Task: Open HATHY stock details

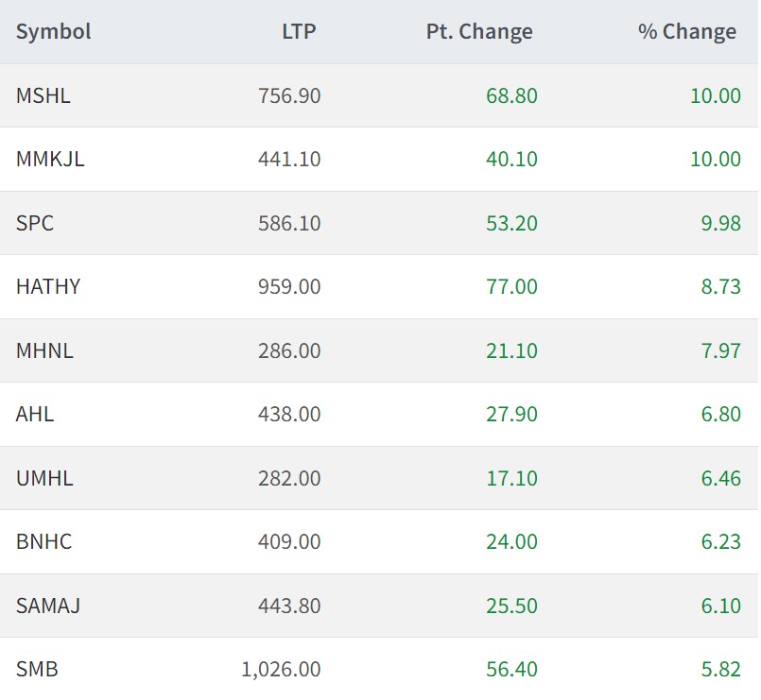Action: click(x=48, y=286)
